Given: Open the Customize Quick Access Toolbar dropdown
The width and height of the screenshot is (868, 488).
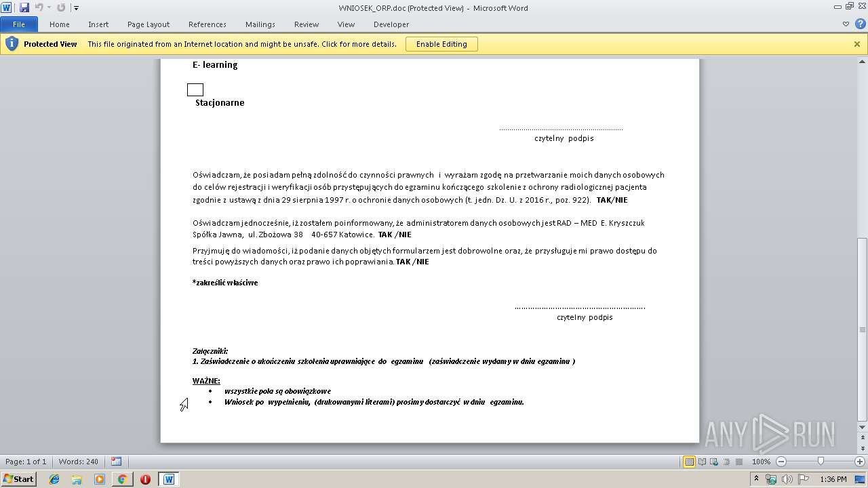Looking at the screenshot, I should click(x=76, y=8).
